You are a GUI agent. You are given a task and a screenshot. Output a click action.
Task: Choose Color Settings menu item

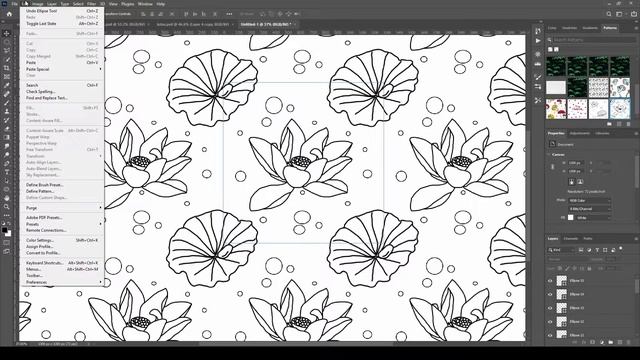[62, 240]
